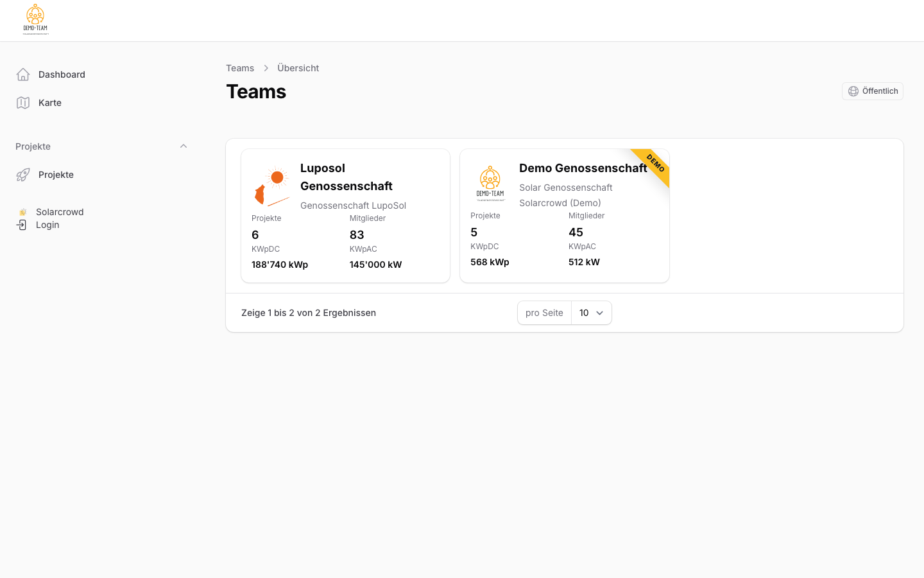Click the Projekte rocket icon
The image size is (924, 578).
23,175
